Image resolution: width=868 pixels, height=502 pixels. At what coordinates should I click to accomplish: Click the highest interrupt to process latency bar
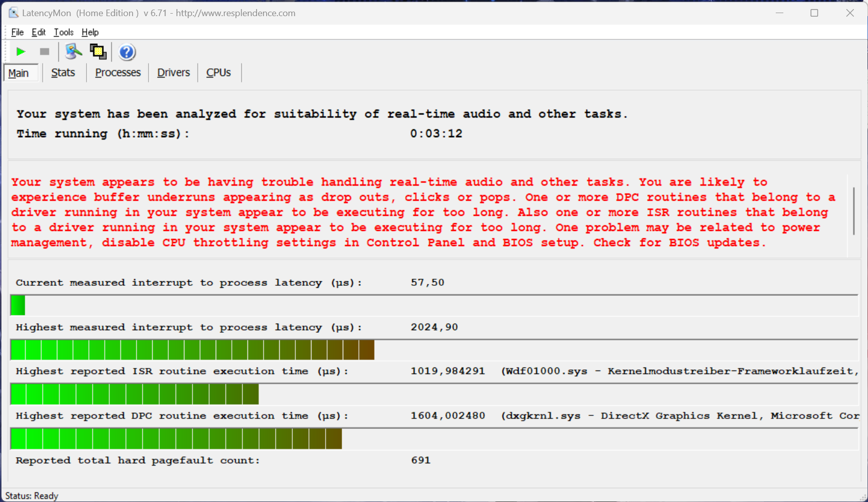point(193,350)
